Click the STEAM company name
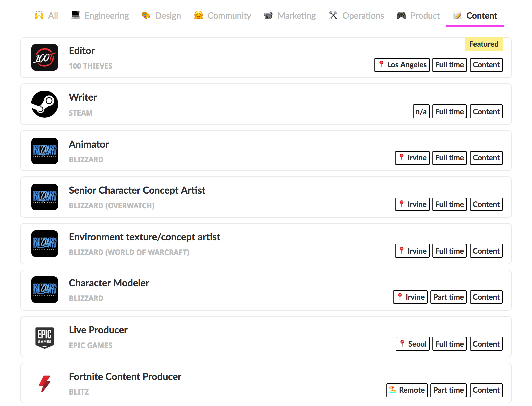 click(81, 113)
